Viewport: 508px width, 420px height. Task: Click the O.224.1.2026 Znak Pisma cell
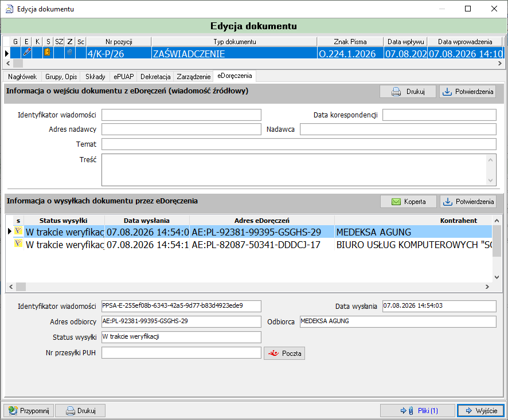pyautogui.click(x=350, y=53)
